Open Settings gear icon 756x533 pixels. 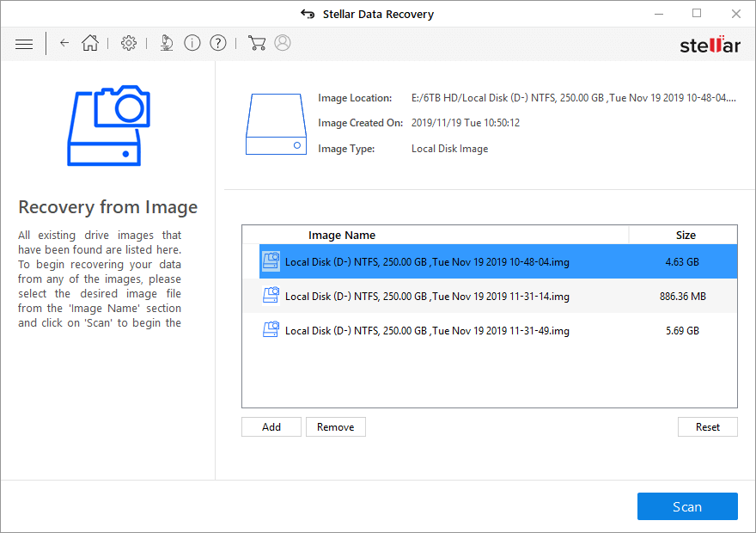pos(128,43)
